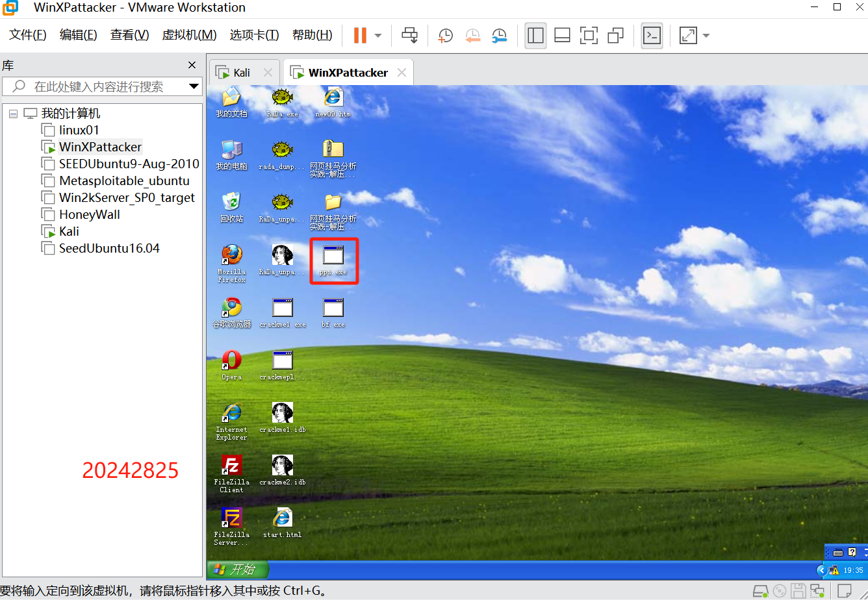Viewport: 868px width, 600px height.
Task: Send Ctrl+Alt+Del to the virtual machine
Action: point(409,35)
